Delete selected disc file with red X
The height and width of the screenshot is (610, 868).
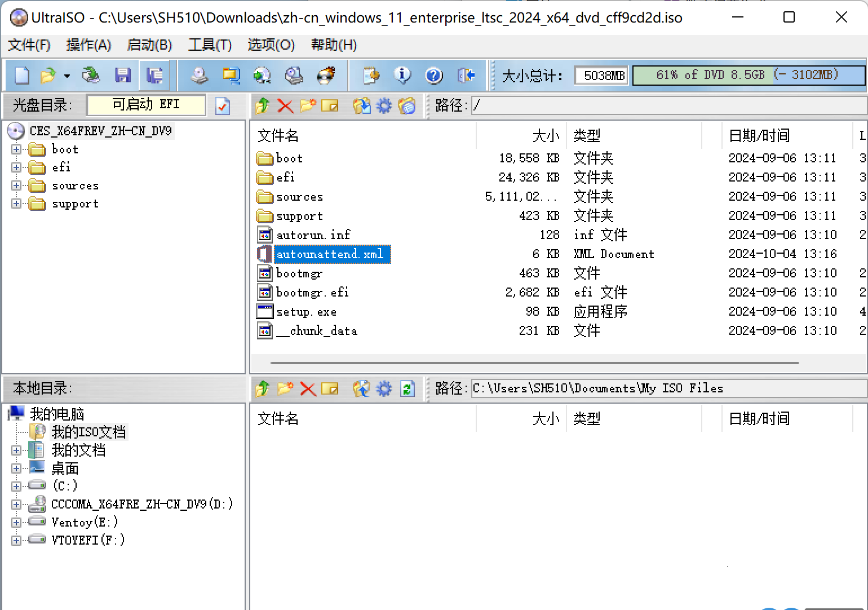[285, 105]
